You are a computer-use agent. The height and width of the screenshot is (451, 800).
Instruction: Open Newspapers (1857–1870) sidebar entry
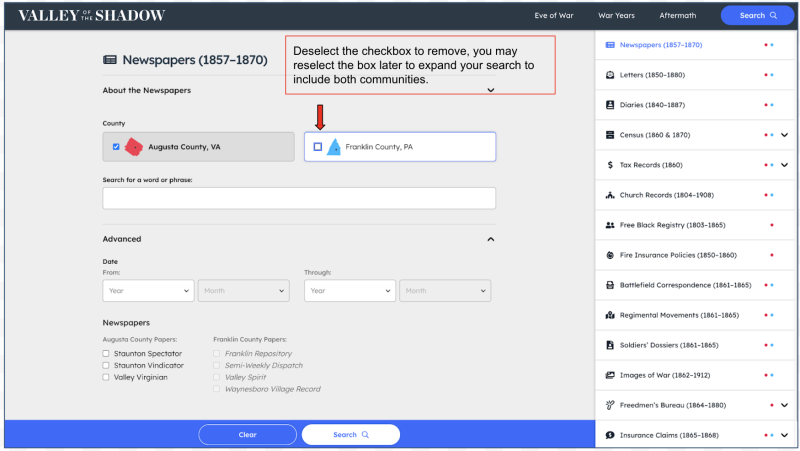click(x=661, y=45)
